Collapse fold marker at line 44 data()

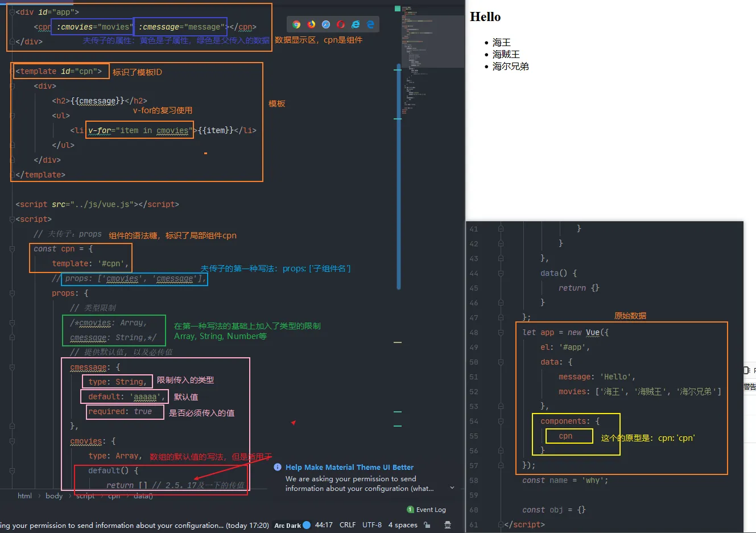point(501,274)
